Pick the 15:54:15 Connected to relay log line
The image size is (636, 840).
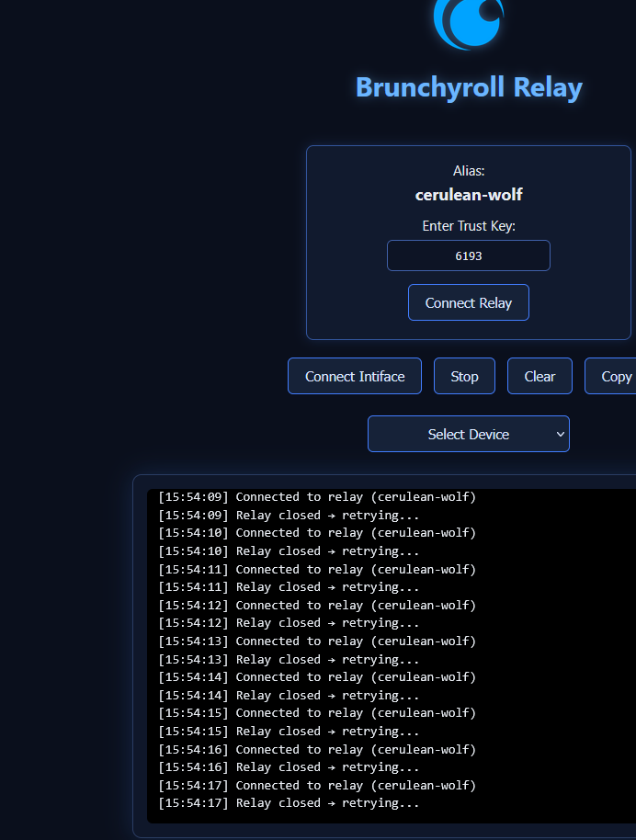pyautogui.click(x=317, y=713)
